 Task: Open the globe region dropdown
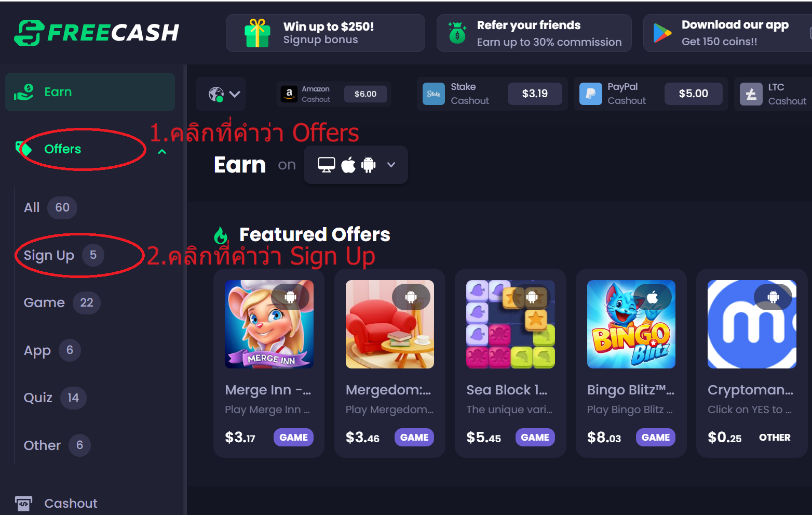click(x=224, y=94)
